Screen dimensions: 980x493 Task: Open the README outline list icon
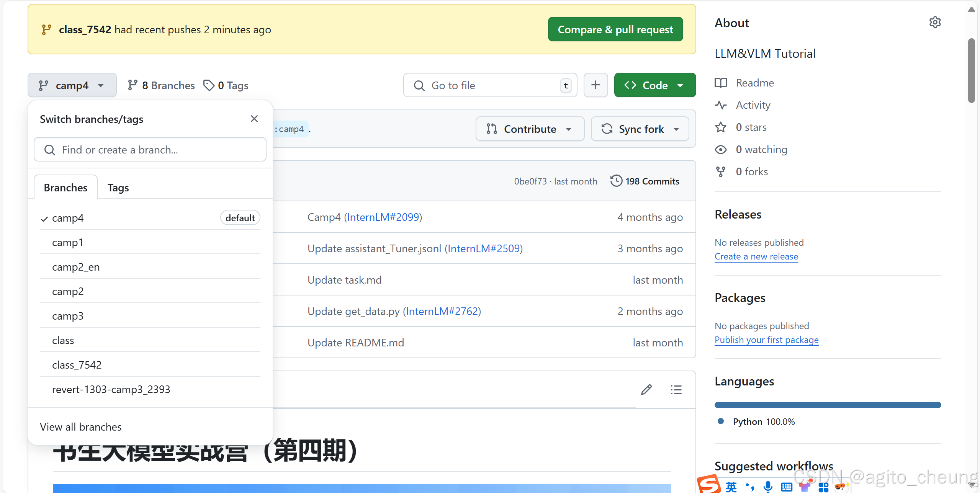(x=676, y=389)
